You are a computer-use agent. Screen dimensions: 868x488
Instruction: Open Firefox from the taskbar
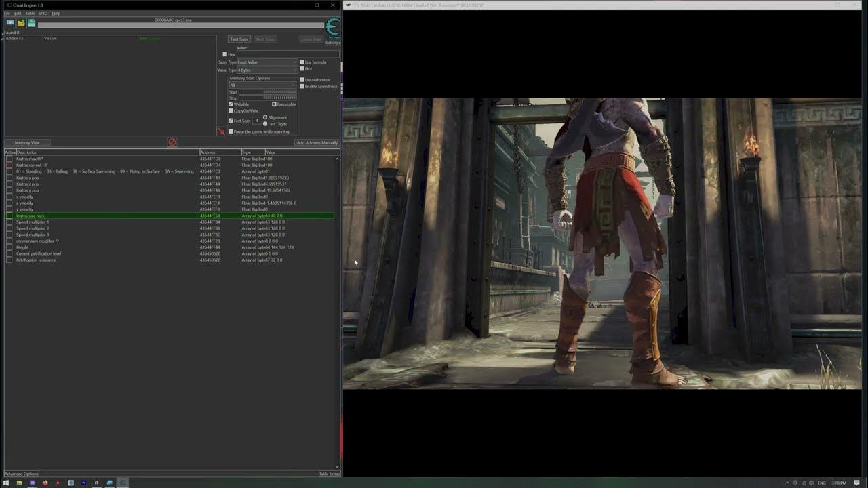coord(45,483)
